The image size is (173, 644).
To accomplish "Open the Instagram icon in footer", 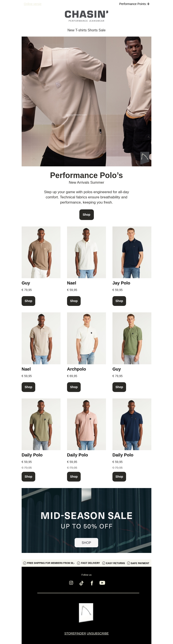I will point(71,583).
